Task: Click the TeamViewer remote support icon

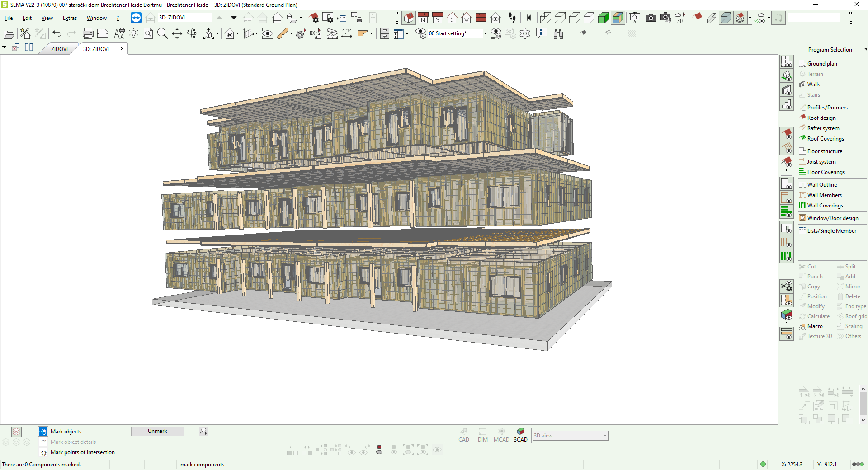Action: click(x=136, y=18)
